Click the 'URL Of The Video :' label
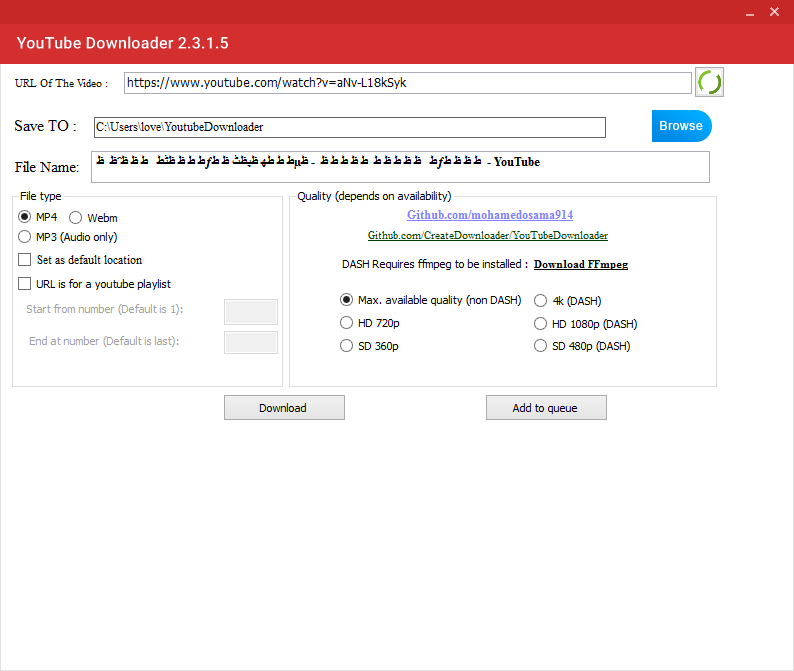Viewport: 794px width, 671px height. (x=61, y=83)
